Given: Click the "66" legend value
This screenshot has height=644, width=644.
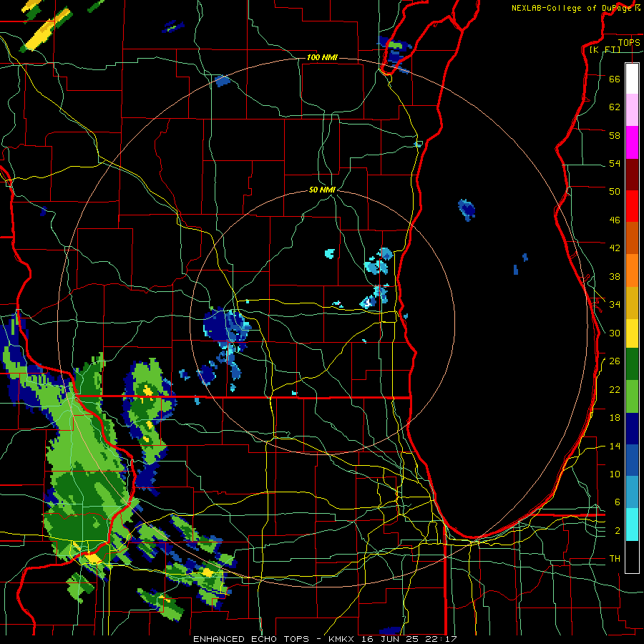Looking at the screenshot, I should (x=615, y=79).
